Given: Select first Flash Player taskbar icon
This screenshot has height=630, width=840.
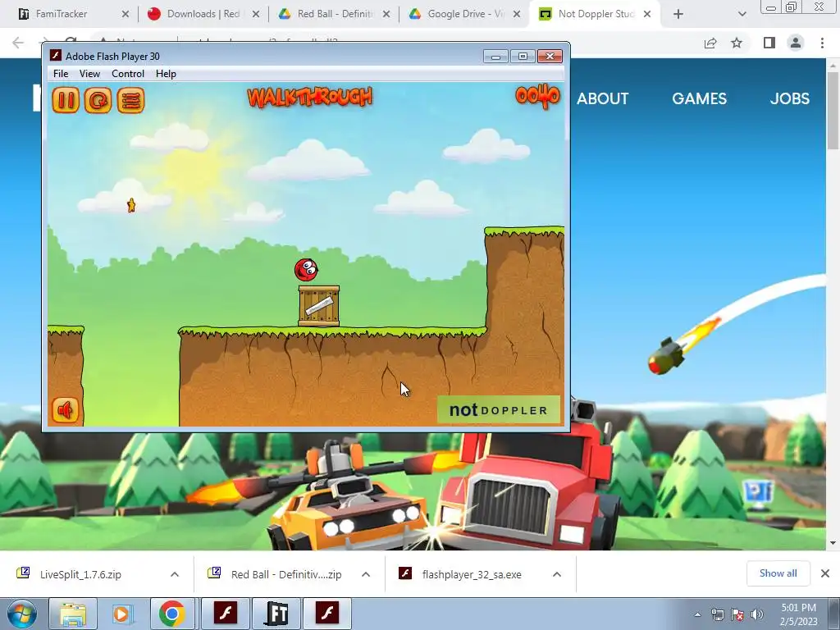Looking at the screenshot, I should point(225,614).
